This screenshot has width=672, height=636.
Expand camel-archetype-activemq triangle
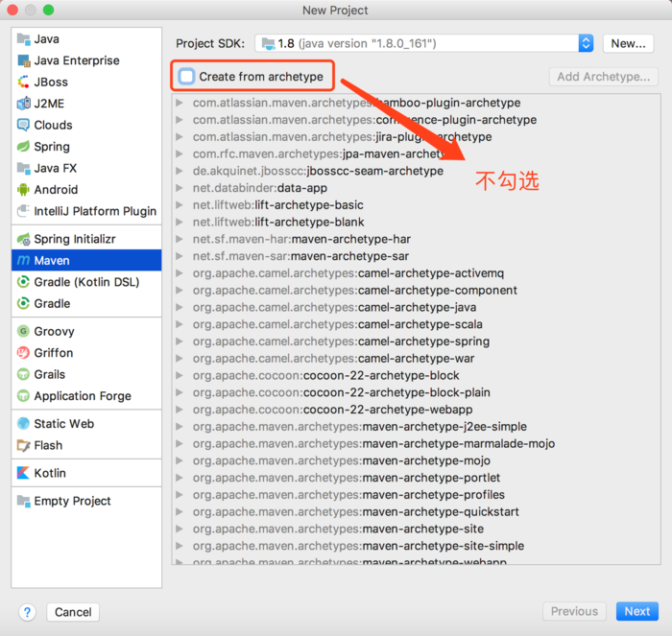180,273
